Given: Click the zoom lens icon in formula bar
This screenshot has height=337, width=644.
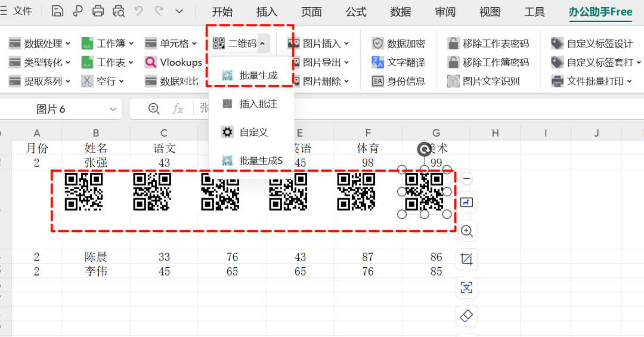Looking at the screenshot, I should 154,109.
